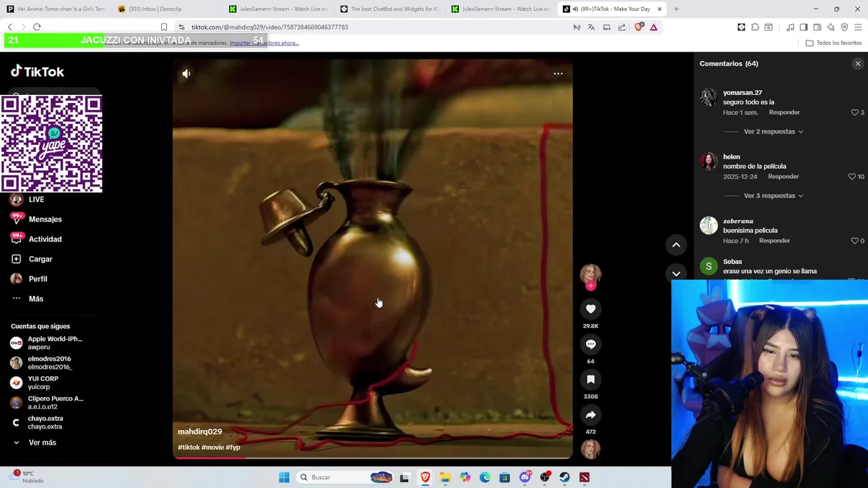Switch to '(301) Inbox | Donoclip' tab
This screenshot has height=488, width=868.
coord(166,9)
